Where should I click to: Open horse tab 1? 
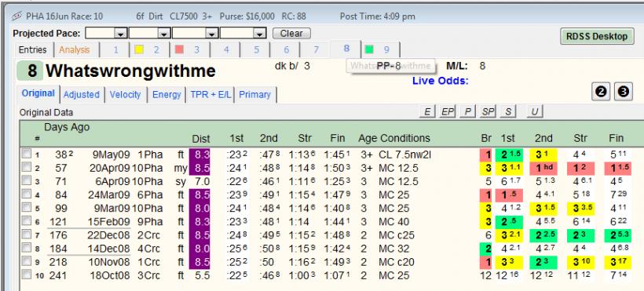click(x=115, y=50)
